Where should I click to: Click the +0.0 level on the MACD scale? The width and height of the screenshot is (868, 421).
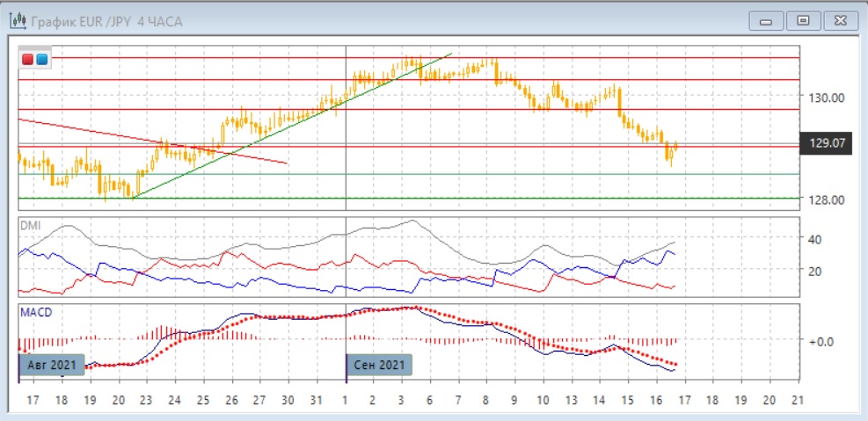820,340
